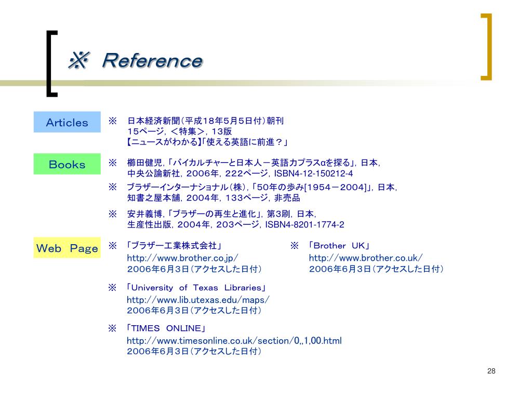This screenshot has width=532, height=399.
Task: Open the www.lib.utexas.edu/maps/ link
Action: [198, 300]
